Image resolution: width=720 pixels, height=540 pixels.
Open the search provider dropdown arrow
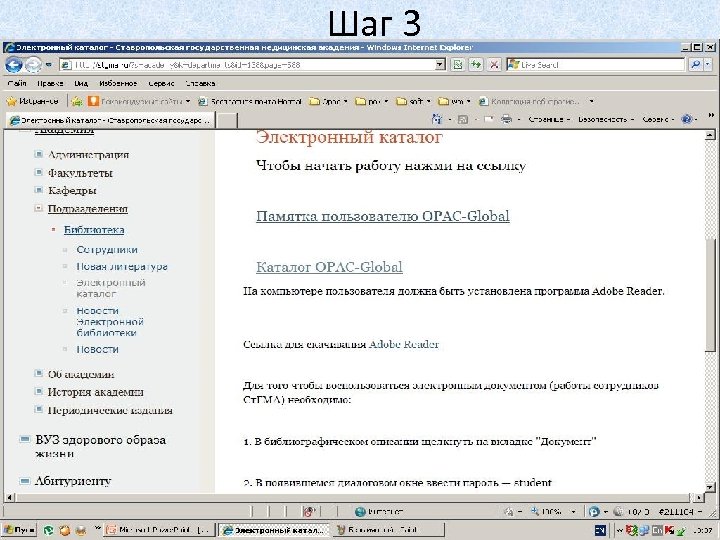(x=708, y=65)
